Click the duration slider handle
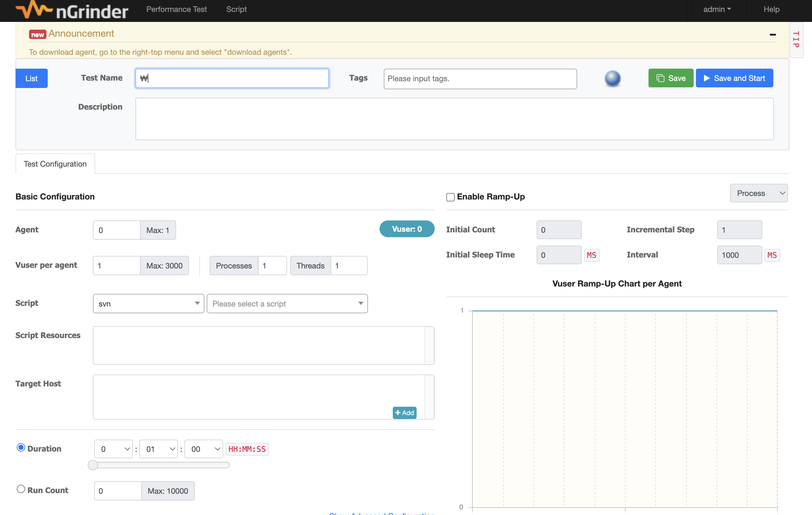The image size is (812, 515). click(93, 465)
